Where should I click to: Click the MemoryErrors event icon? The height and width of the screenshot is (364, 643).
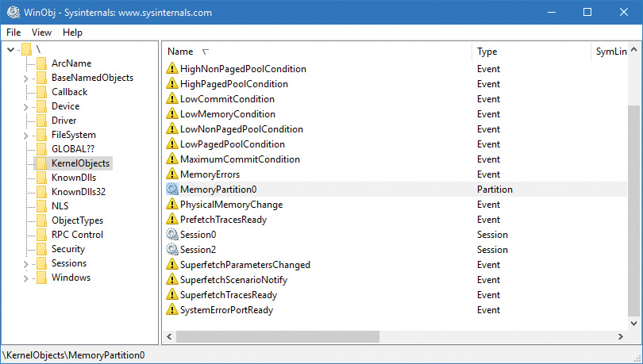[x=172, y=174]
